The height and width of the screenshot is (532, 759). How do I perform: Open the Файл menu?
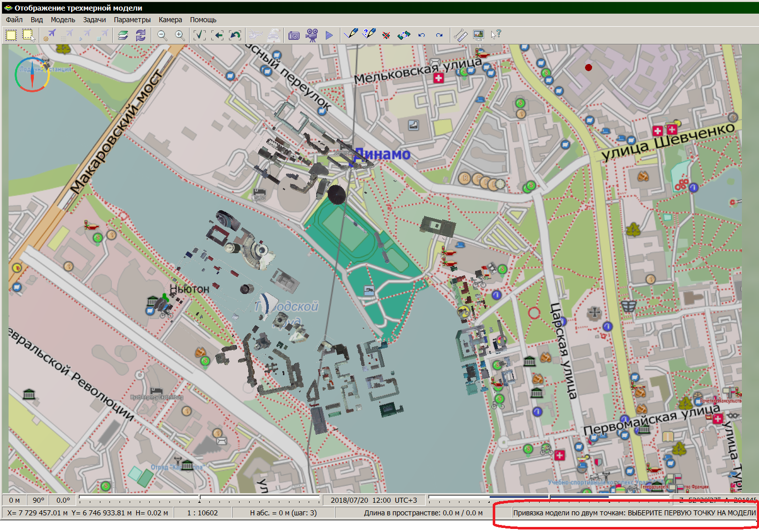point(14,20)
